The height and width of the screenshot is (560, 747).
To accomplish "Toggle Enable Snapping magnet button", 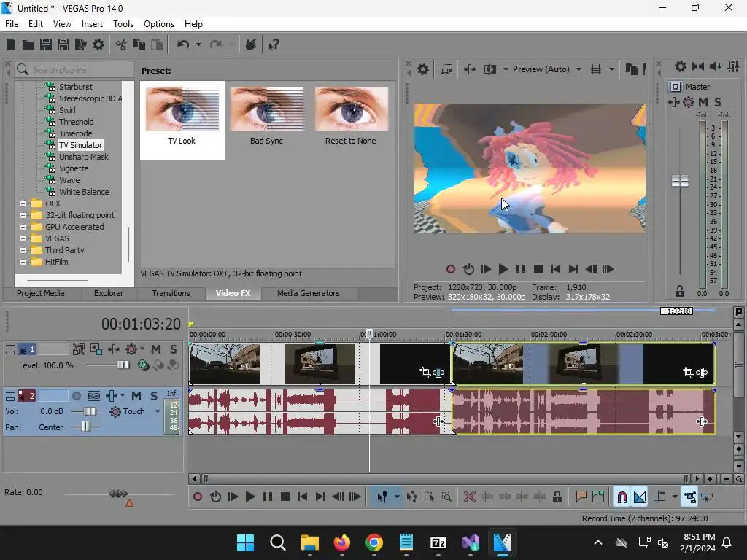I will 622,497.
